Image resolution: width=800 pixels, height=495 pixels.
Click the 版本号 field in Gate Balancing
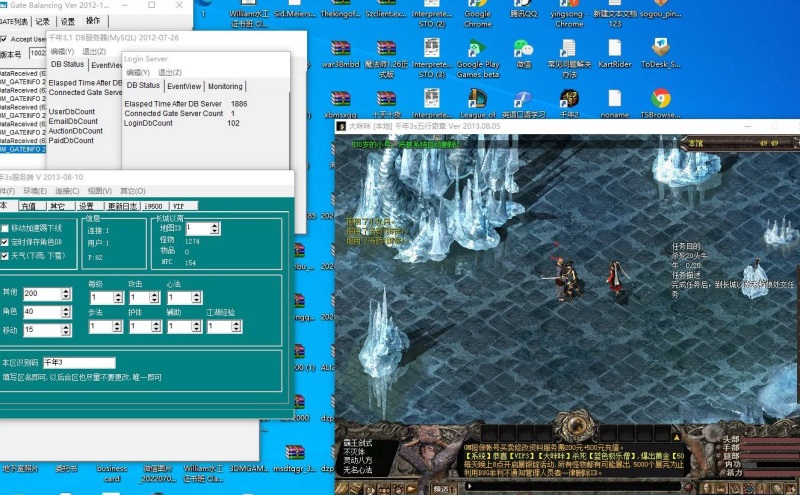(38, 53)
